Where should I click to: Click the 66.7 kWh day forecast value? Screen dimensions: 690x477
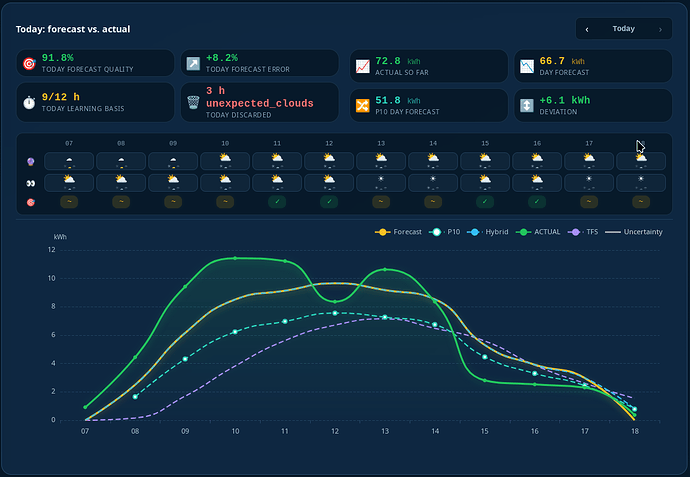tap(562, 61)
